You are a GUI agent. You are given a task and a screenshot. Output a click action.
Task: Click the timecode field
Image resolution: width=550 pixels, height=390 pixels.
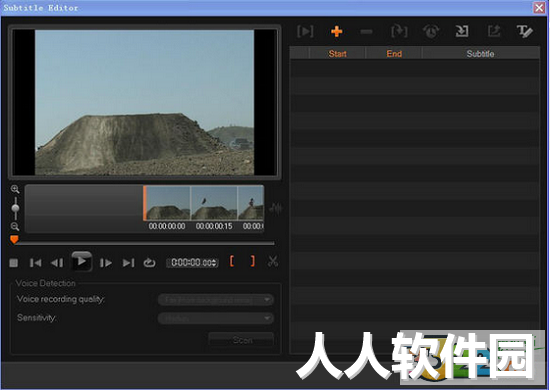click(192, 263)
